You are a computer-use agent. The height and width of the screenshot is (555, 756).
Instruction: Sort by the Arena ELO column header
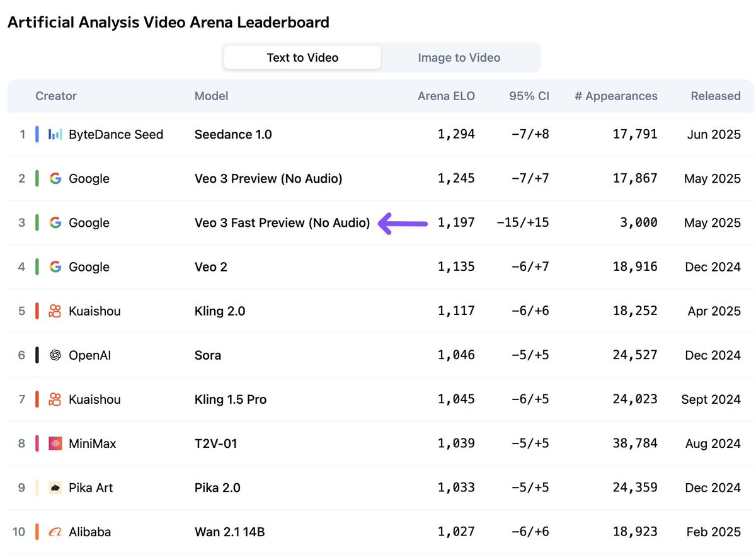click(446, 96)
